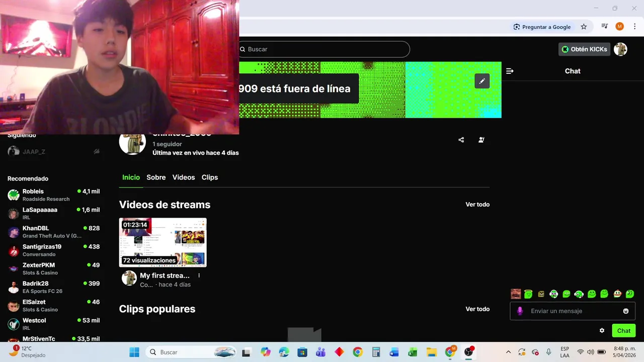The image size is (644, 362).
Task: Open Chrome profile avatar M
Action: (x=620, y=27)
